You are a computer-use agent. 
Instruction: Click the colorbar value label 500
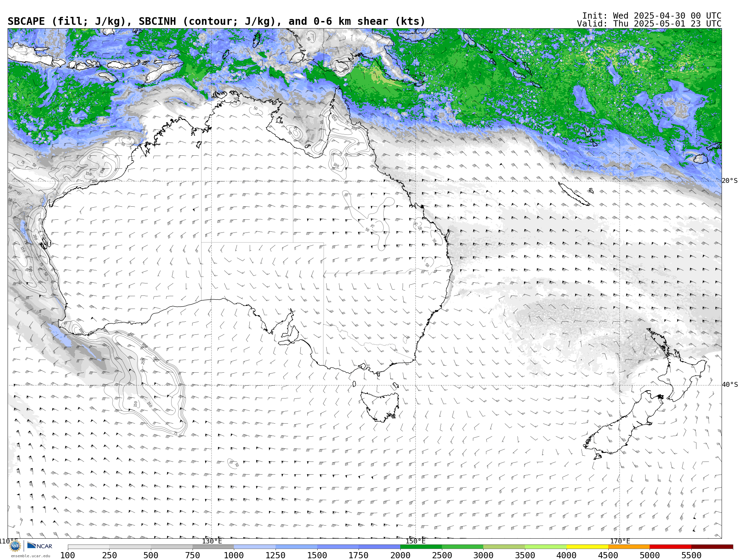(151, 555)
